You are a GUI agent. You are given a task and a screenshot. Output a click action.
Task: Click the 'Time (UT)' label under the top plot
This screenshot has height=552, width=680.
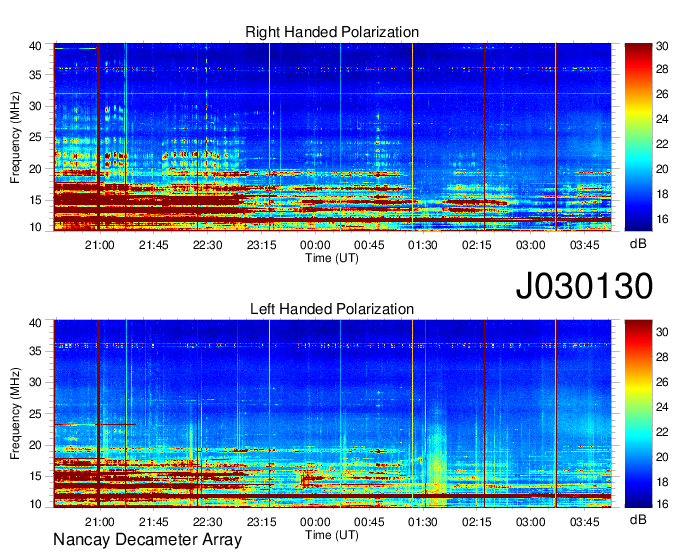(x=332, y=258)
